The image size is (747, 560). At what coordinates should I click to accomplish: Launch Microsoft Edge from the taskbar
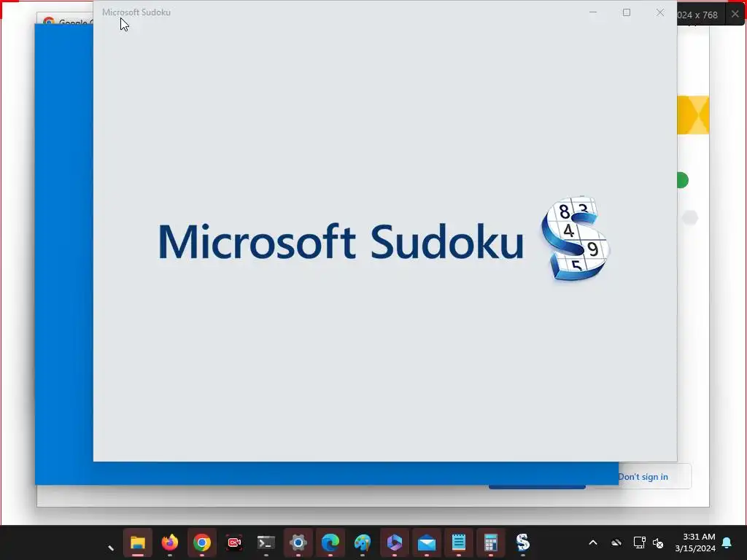tap(330, 542)
